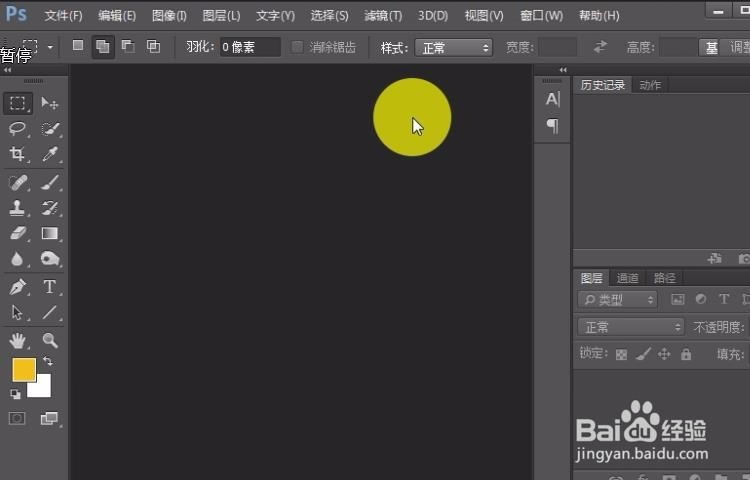The height and width of the screenshot is (480, 750).
Task: Switch to the Paths tab
Action: (x=664, y=278)
